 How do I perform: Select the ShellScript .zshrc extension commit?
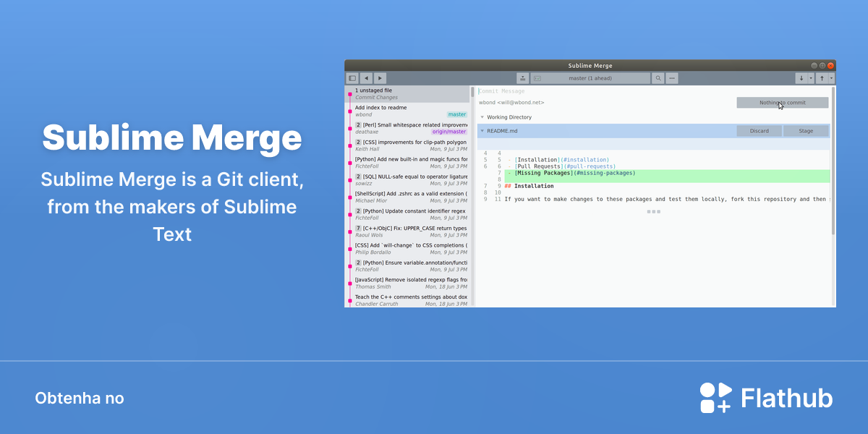pyautogui.click(x=408, y=197)
